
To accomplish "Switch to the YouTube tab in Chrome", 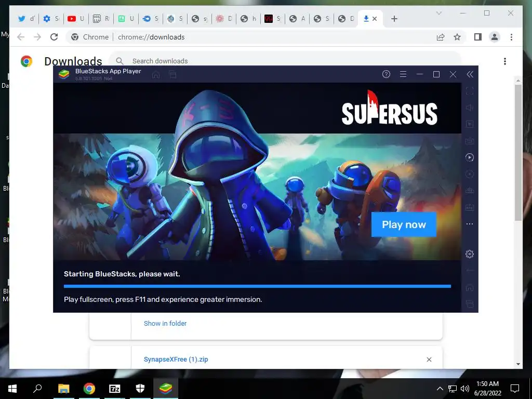I will tap(75, 19).
